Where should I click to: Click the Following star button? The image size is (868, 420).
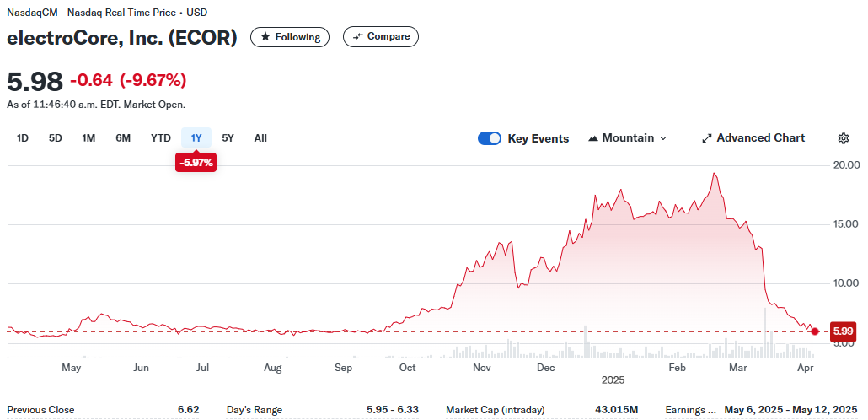290,36
